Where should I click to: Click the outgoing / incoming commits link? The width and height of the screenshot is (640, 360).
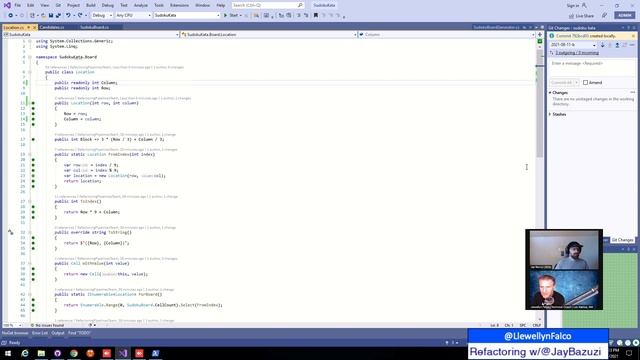click(x=577, y=53)
